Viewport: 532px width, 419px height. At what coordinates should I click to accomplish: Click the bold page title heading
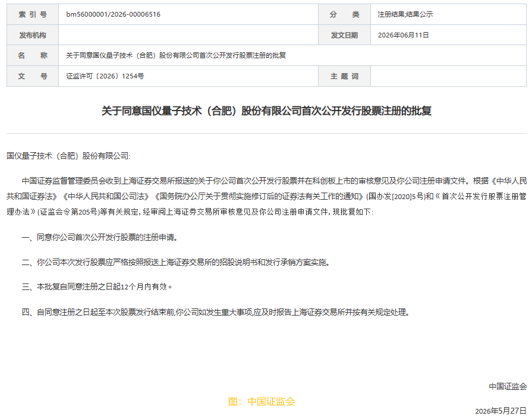pos(266,111)
